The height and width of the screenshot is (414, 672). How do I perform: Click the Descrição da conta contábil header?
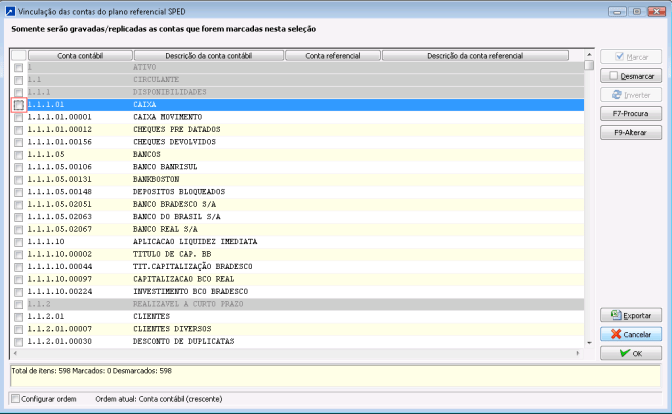tap(209, 56)
